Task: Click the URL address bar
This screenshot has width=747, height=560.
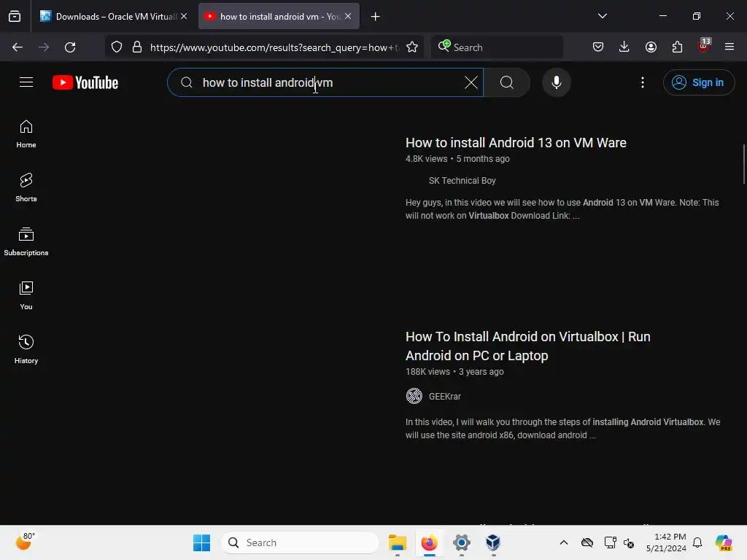Action: pos(274,47)
